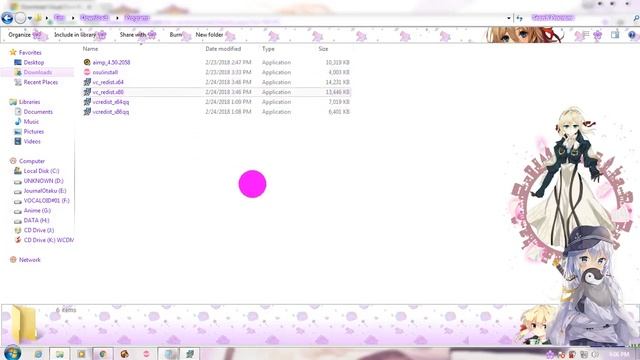
Task: Click the taskbar clock
Action: pos(619,354)
